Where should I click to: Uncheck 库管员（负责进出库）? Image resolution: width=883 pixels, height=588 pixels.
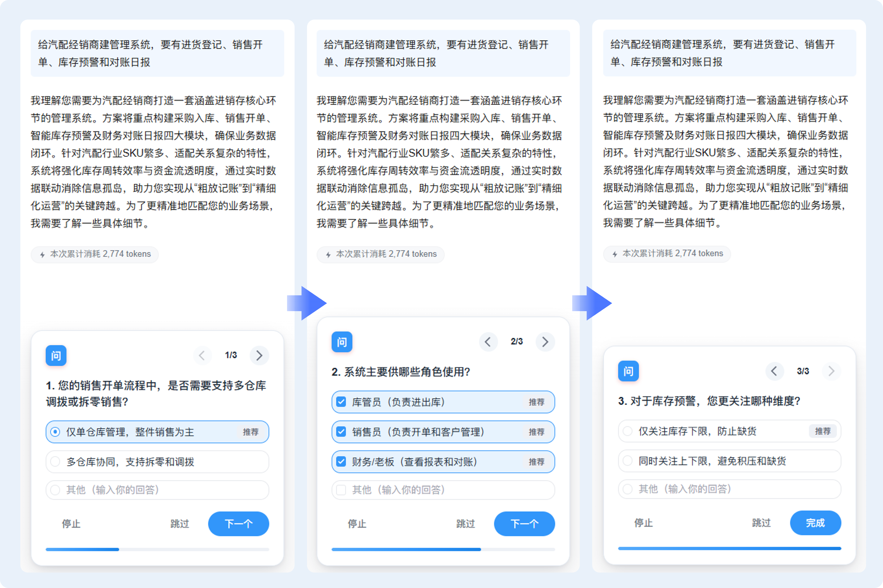[x=443, y=402]
